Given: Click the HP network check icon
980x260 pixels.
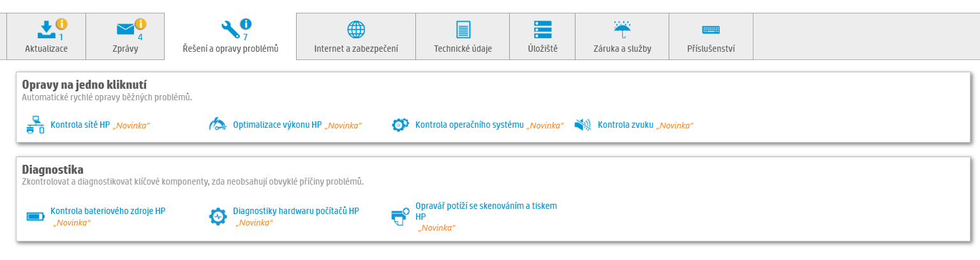Looking at the screenshot, I should 34,125.
